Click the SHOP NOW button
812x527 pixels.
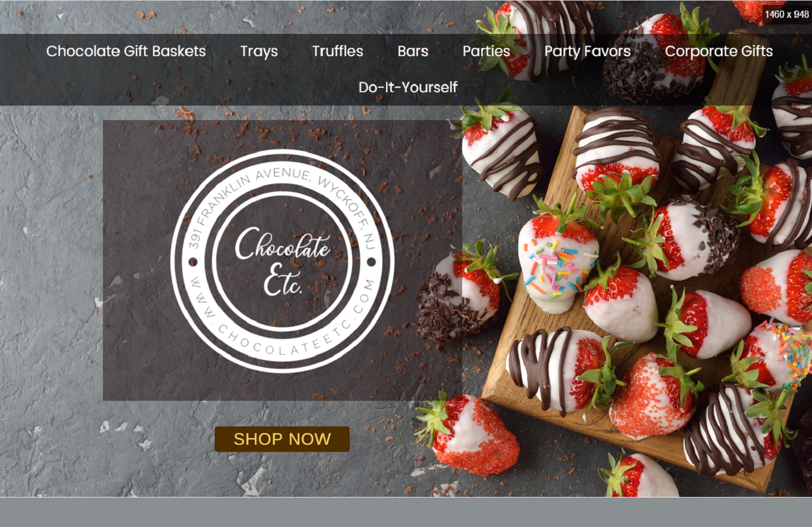pyautogui.click(x=282, y=439)
